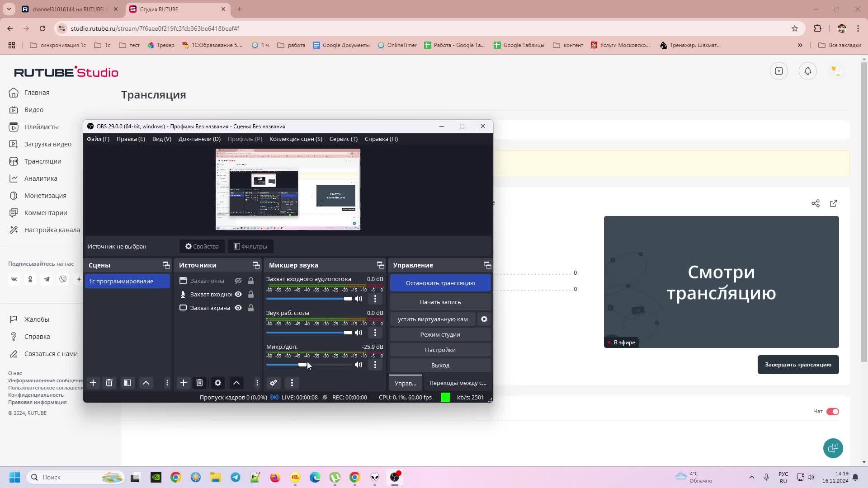This screenshot has height=488, width=868.
Task: Open Sources toolbar three-dot overflow menu
Action: point(257,383)
